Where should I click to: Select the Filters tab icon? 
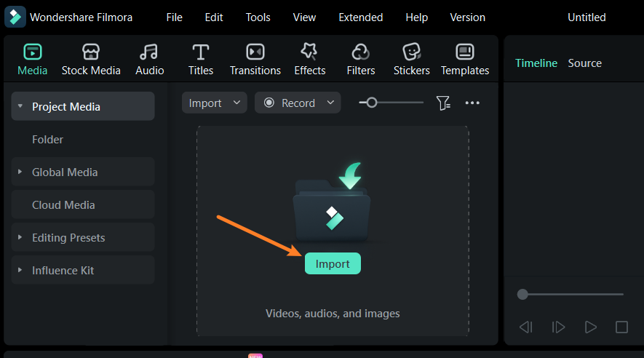361,52
